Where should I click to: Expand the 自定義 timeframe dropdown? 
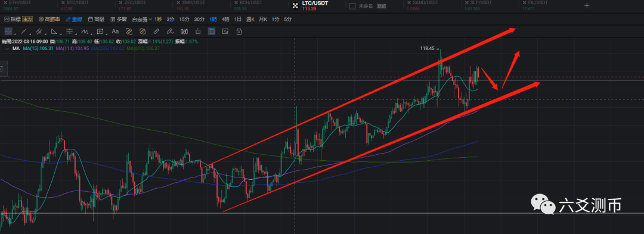tap(142, 19)
